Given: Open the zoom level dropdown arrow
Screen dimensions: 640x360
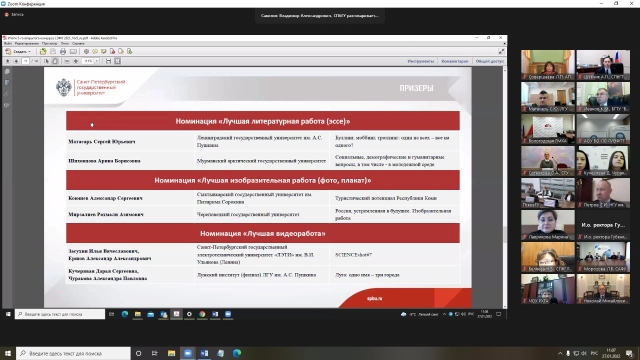Looking at the screenshot, I should [x=97, y=61].
